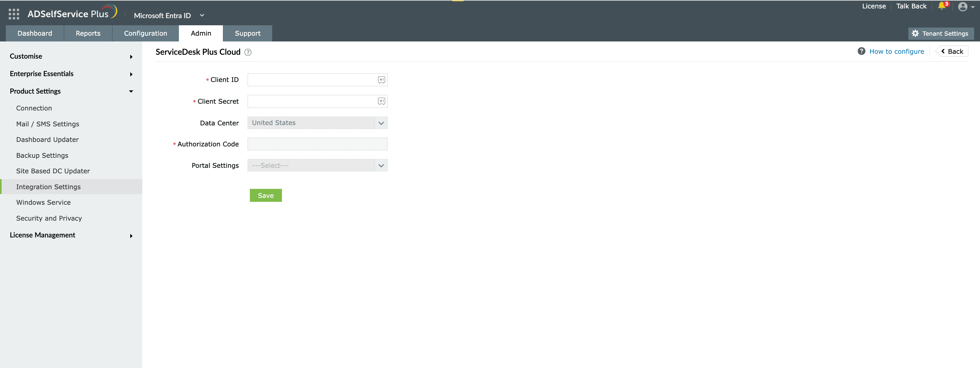Open Tenant Settings
980x368 pixels.
941,33
